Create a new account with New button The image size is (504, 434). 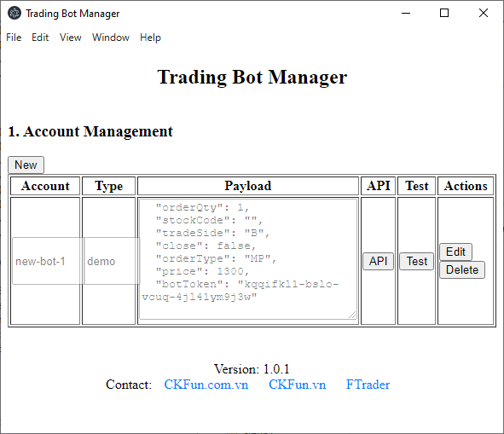(26, 165)
